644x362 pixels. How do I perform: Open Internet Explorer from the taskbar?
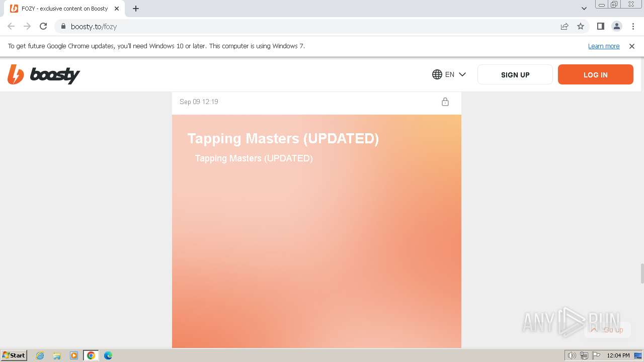(x=40, y=355)
